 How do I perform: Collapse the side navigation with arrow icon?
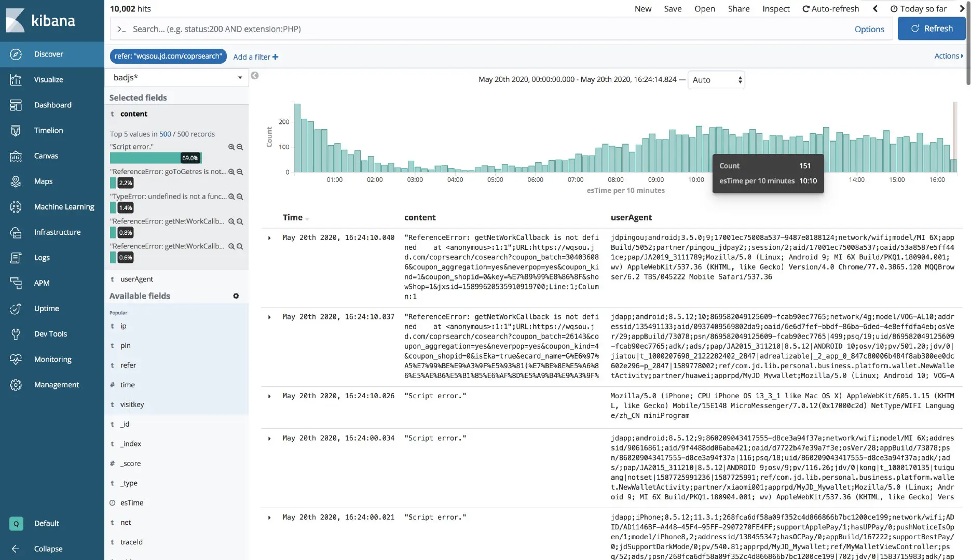16,549
